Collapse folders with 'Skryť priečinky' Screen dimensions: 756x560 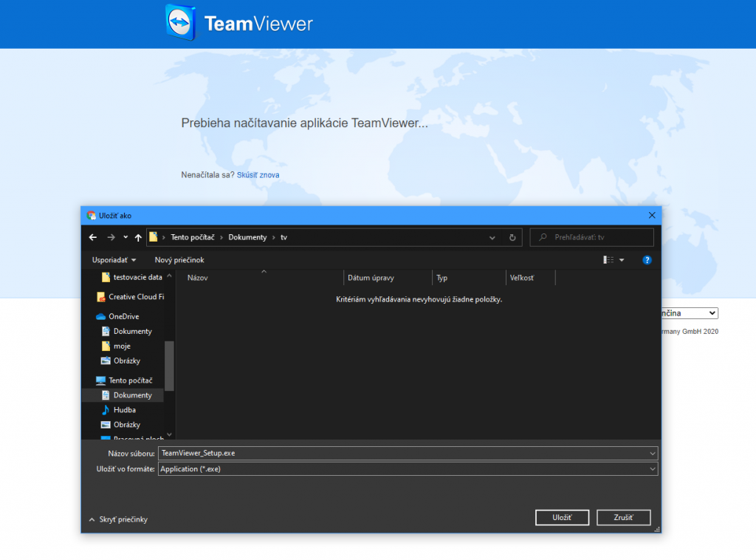(x=119, y=519)
